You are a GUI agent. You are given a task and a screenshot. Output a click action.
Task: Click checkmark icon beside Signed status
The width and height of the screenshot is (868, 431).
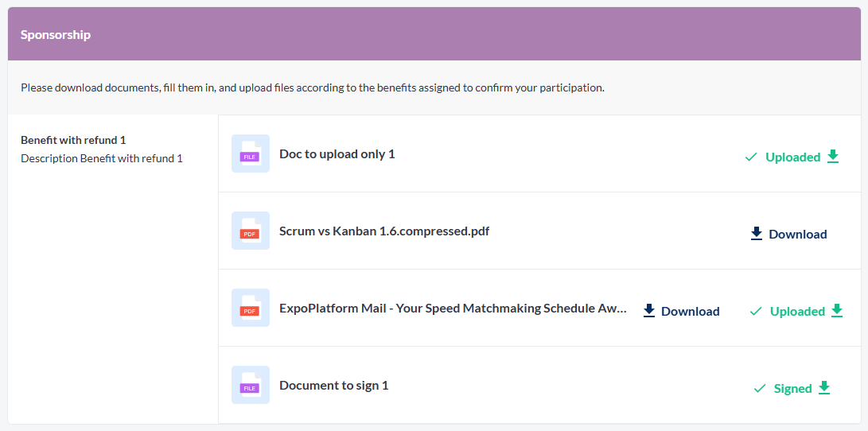(x=760, y=389)
